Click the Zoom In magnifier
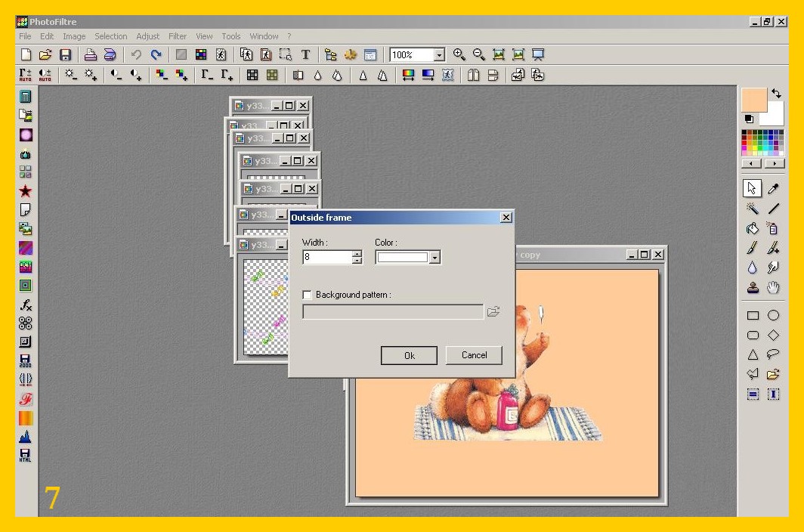Screen dimensions: 804x532 pos(459,54)
